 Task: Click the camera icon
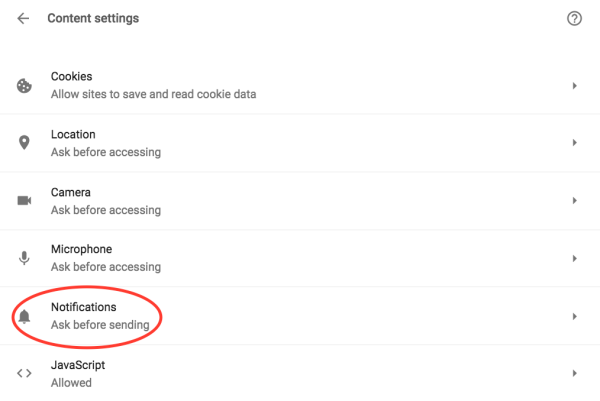pos(24,200)
